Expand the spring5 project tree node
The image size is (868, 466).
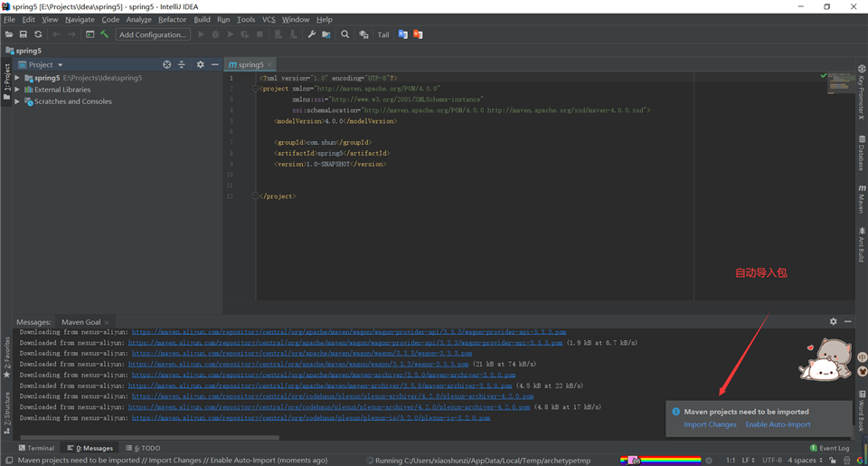tap(17, 78)
